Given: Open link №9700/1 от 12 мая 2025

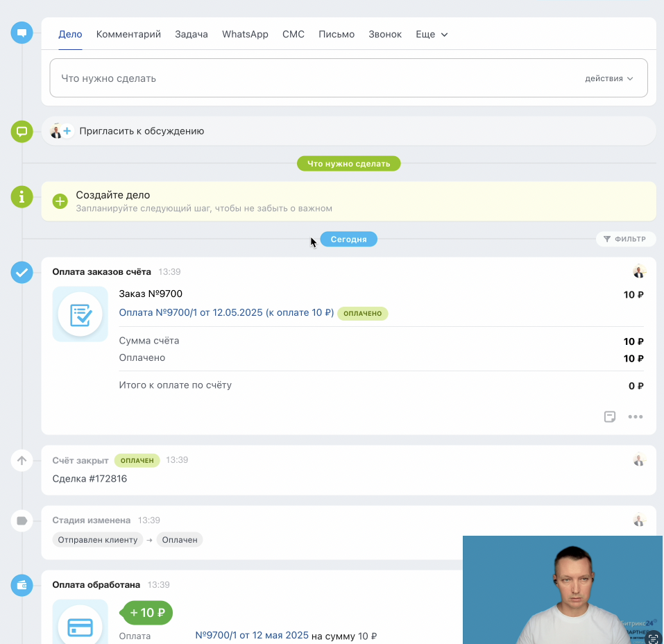Looking at the screenshot, I should pos(252,636).
